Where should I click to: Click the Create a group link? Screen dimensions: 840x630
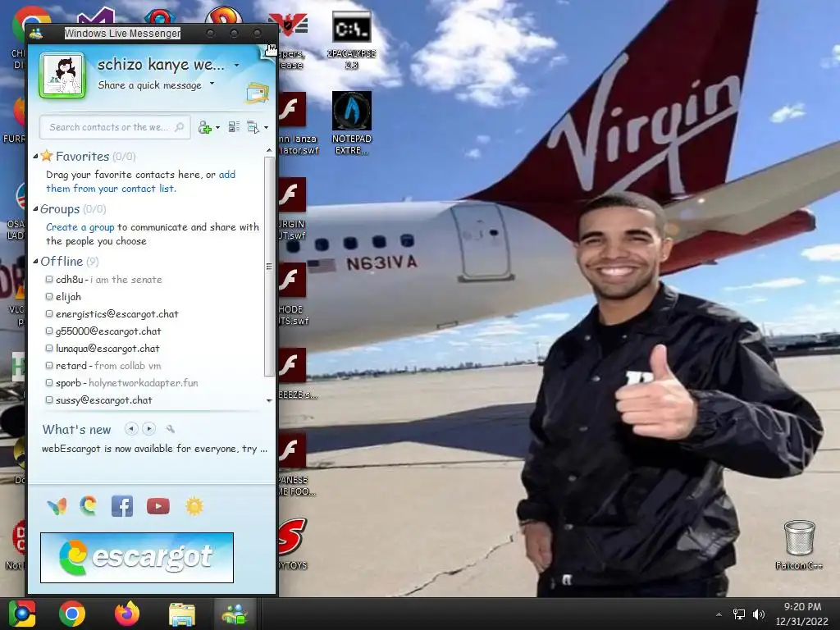(80, 227)
